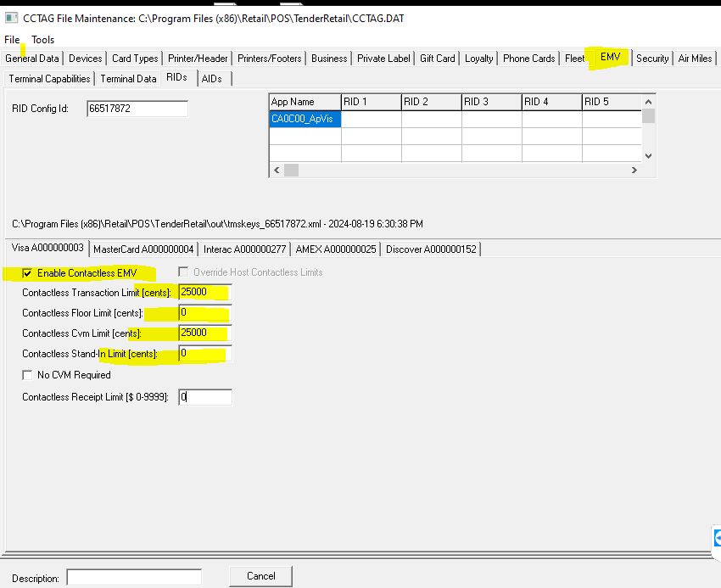The image size is (721, 588).
Task: Switch to the Air Miles tab
Action: [695, 59]
